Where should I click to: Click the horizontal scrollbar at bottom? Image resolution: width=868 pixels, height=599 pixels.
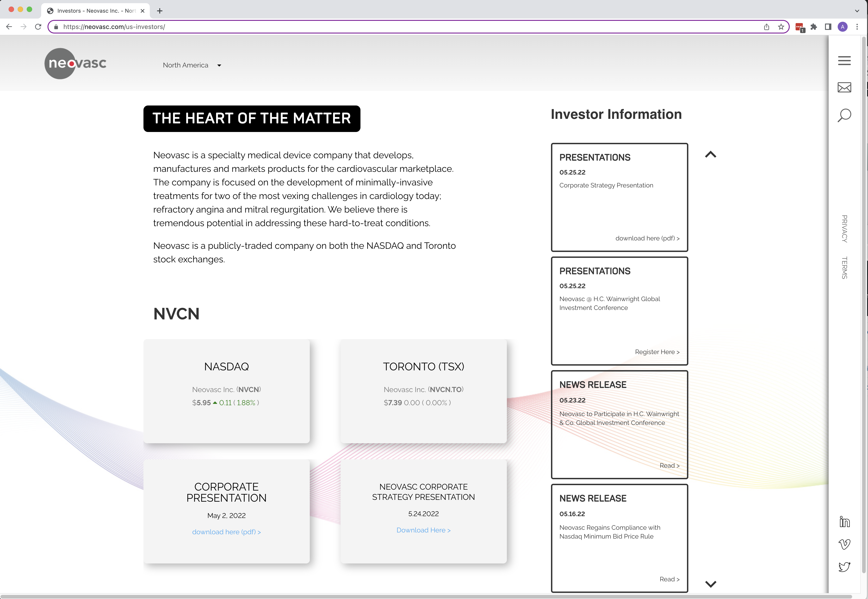click(426, 596)
